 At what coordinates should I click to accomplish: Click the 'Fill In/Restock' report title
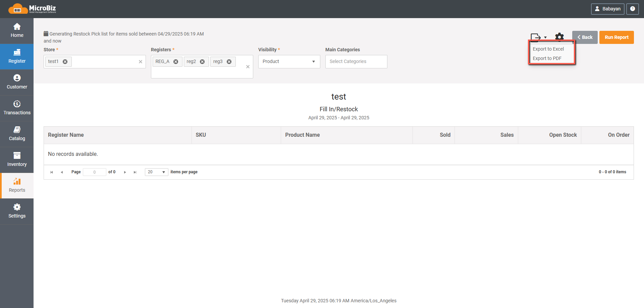click(339, 109)
